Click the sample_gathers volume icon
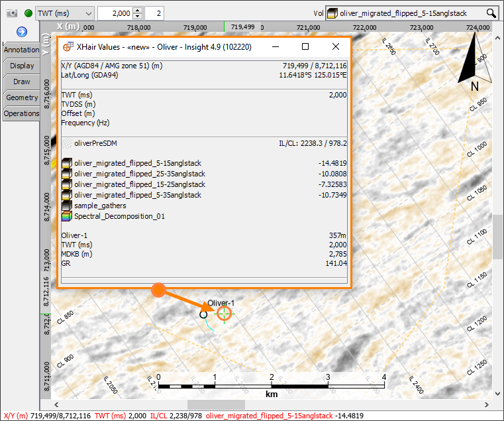 [x=66, y=206]
